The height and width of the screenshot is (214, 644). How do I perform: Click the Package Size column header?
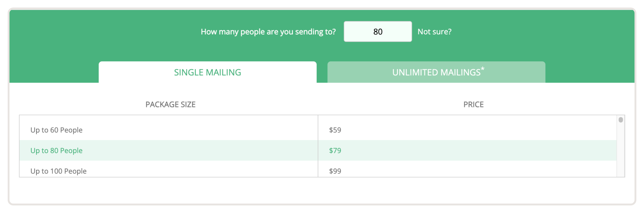[x=171, y=104]
